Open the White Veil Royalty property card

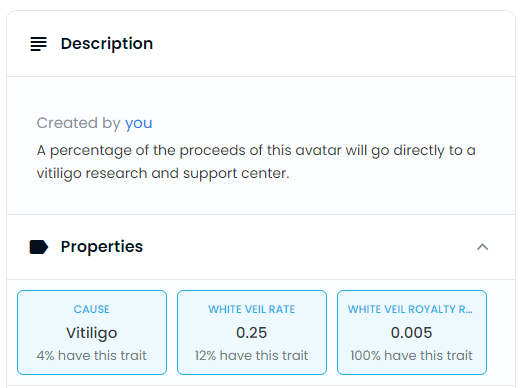tap(412, 332)
